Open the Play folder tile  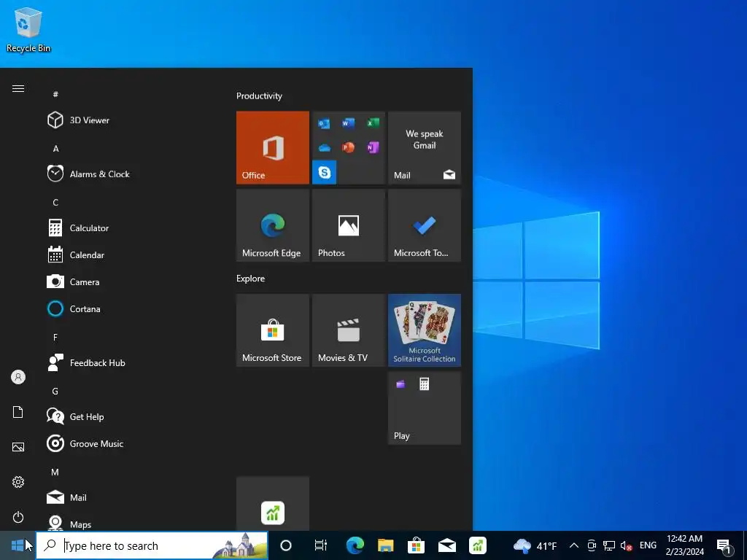[x=425, y=408]
